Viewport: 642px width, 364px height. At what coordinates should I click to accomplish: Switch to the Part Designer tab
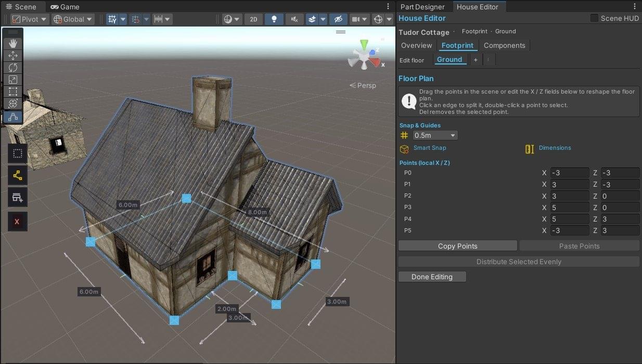422,7
